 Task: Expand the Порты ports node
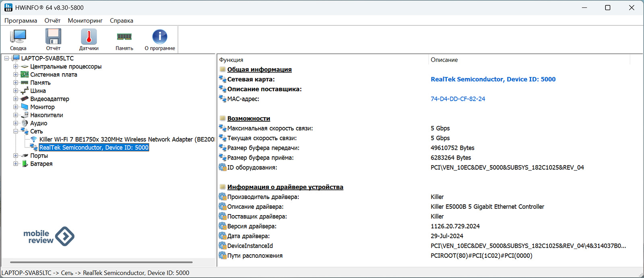tap(16, 156)
